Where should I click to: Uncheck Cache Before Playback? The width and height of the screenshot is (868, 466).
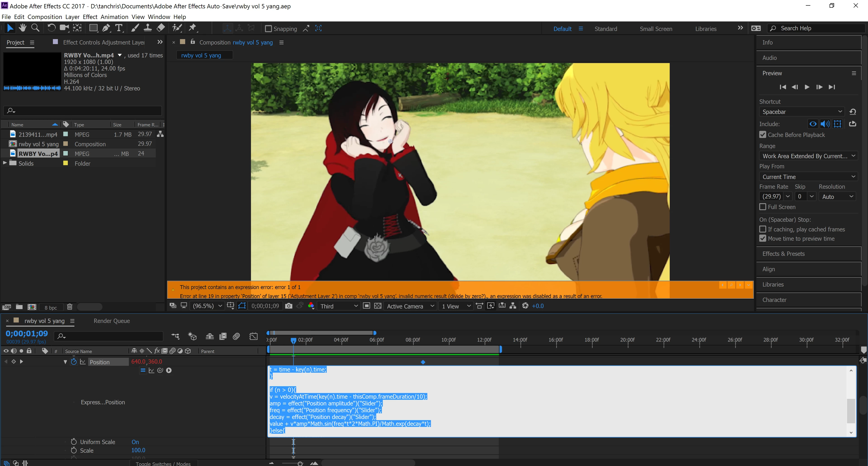(x=763, y=135)
